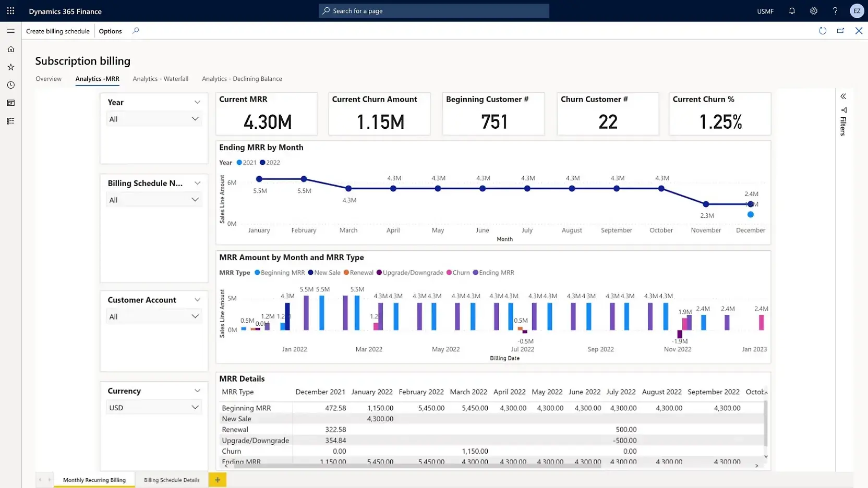868x488 pixels.
Task: Switch to the Analytics - Waterfall tab
Action: [160, 79]
